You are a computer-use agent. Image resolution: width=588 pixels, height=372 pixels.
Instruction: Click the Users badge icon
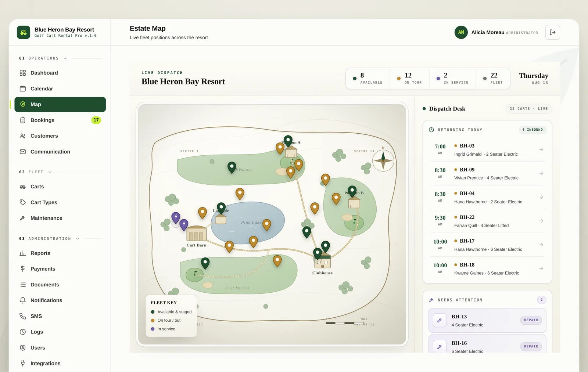point(23,348)
